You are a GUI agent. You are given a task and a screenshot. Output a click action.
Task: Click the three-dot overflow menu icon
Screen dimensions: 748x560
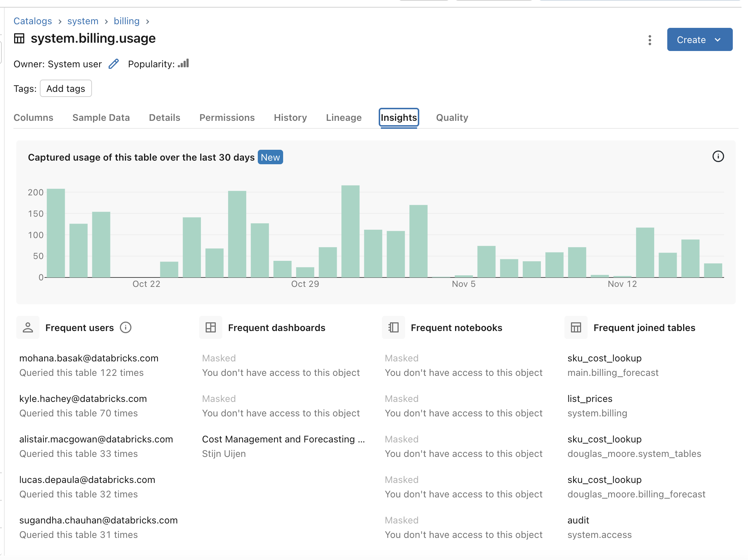coord(650,40)
